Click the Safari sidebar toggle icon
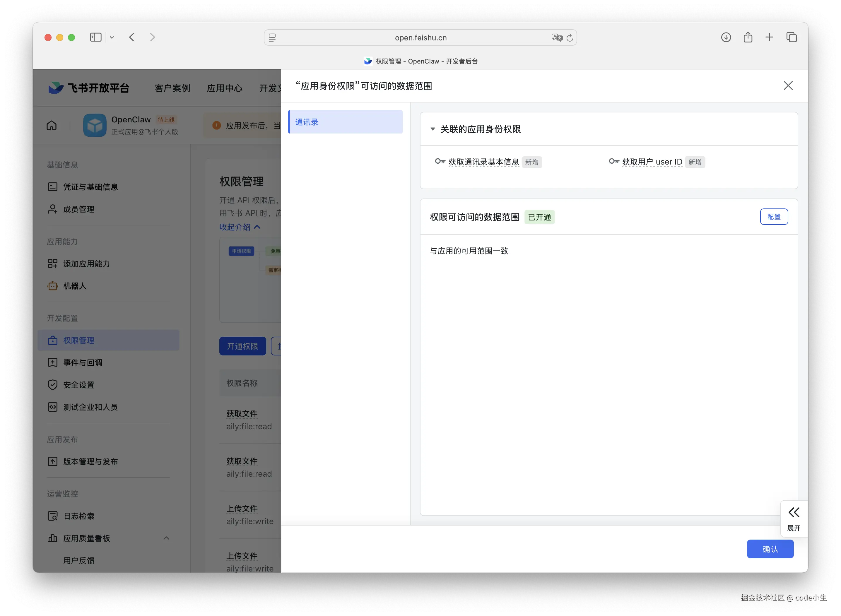 click(x=95, y=37)
